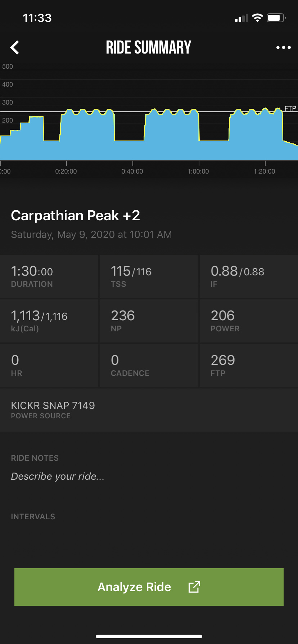The height and width of the screenshot is (644, 298).
Task: Tap the 1:00:00 mark on the chart axis
Action: coord(198,171)
